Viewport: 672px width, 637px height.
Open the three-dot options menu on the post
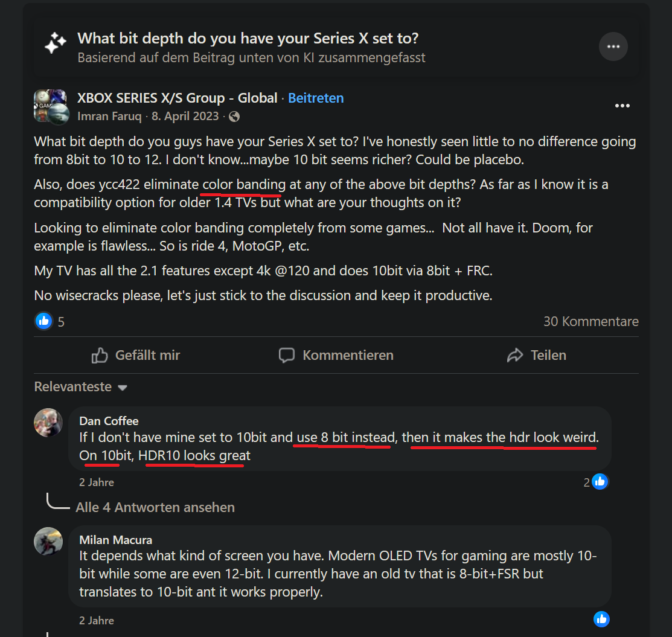pyautogui.click(x=622, y=106)
